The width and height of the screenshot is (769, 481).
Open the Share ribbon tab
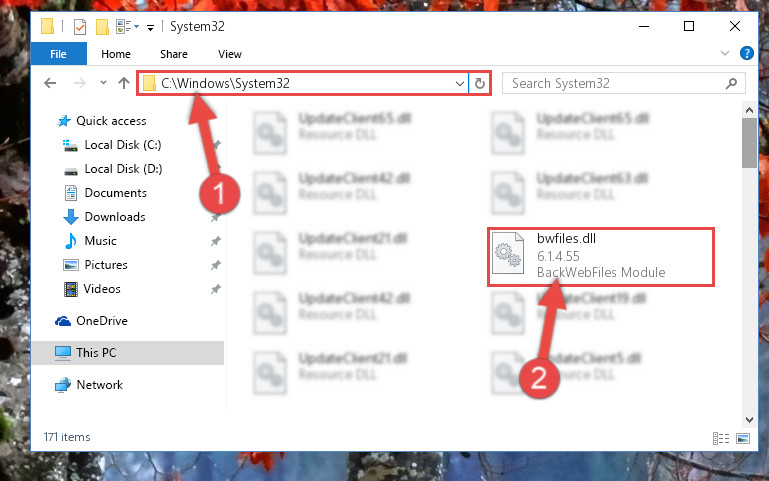click(x=174, y=54)
